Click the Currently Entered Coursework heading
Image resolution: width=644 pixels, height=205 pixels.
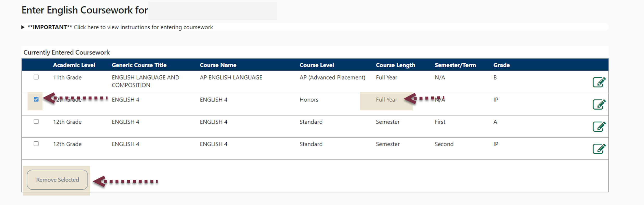click(x=66, y=52)
